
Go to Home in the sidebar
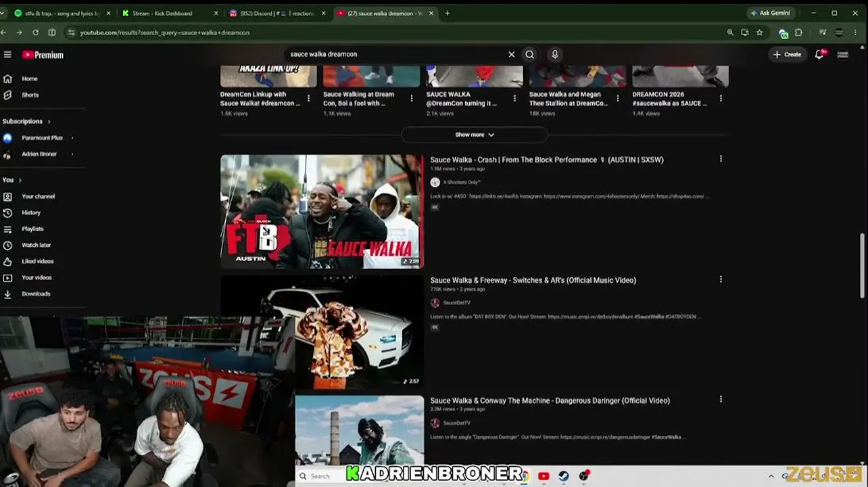30,78
